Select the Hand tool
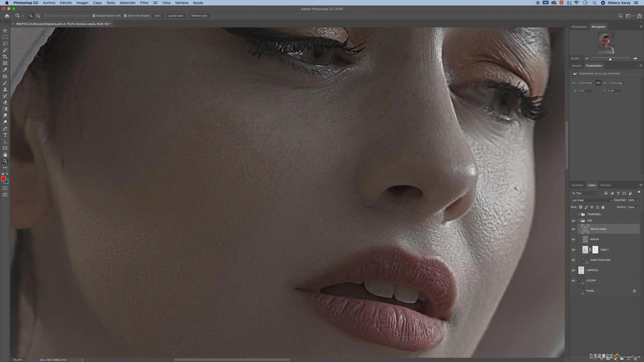 click(5, 155)
